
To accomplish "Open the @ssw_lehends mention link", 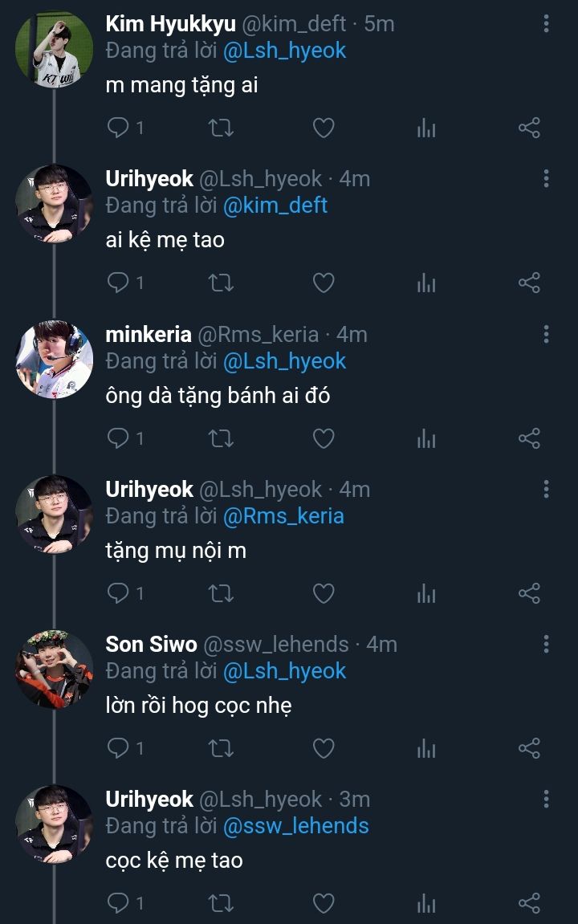I will point(295,826).
